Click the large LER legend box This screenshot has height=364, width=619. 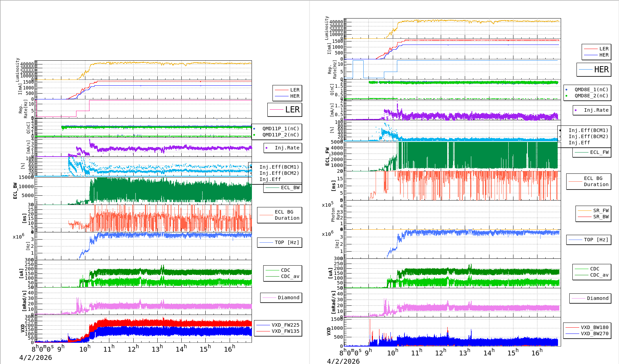click(x=284, y=110)
